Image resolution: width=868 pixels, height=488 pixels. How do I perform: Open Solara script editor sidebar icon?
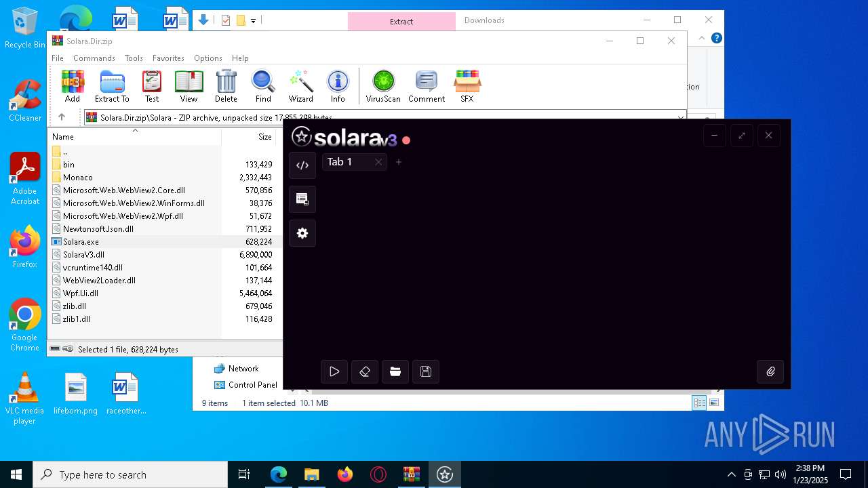pyautogui.click(x=302, y=165)
